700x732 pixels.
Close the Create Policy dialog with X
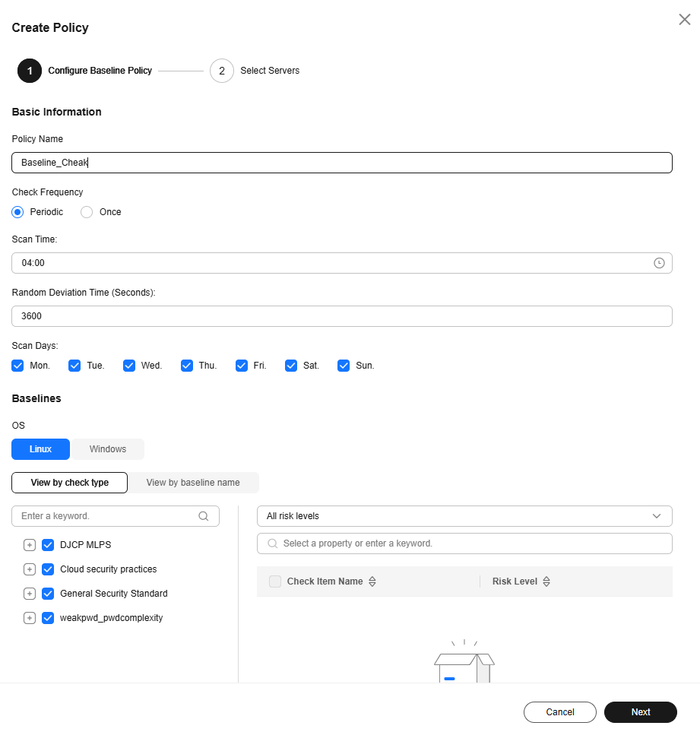[x=685, y=19]
